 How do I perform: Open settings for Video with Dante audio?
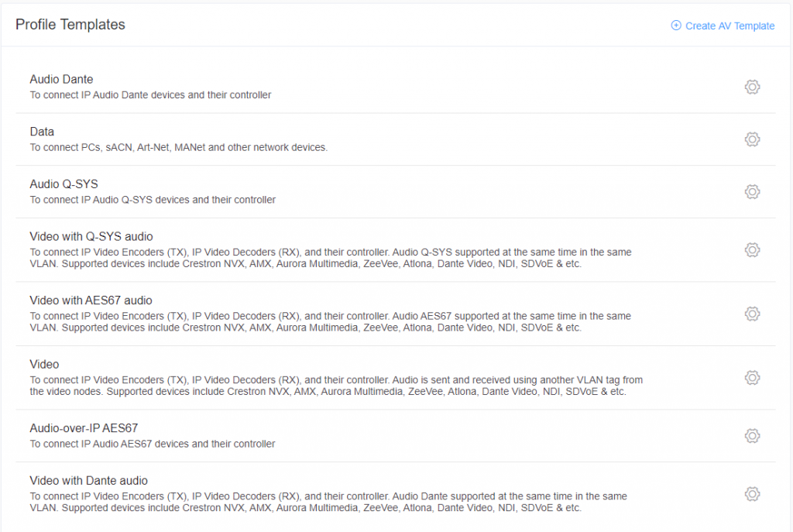coord(752,493)
